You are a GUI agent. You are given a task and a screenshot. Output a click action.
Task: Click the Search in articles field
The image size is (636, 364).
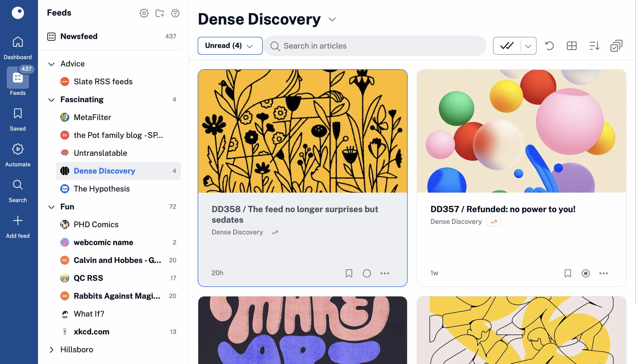point(375,46)
